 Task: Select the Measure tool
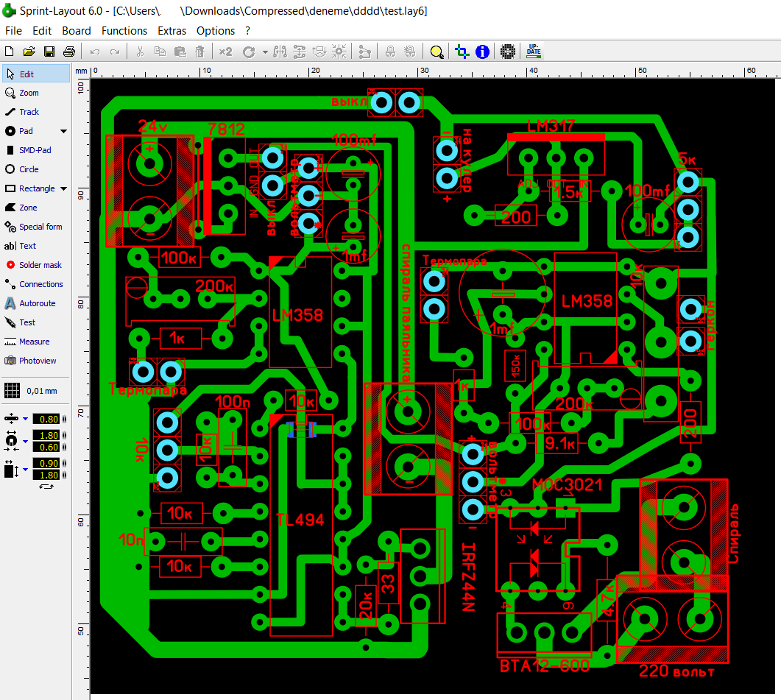point(36,342)
